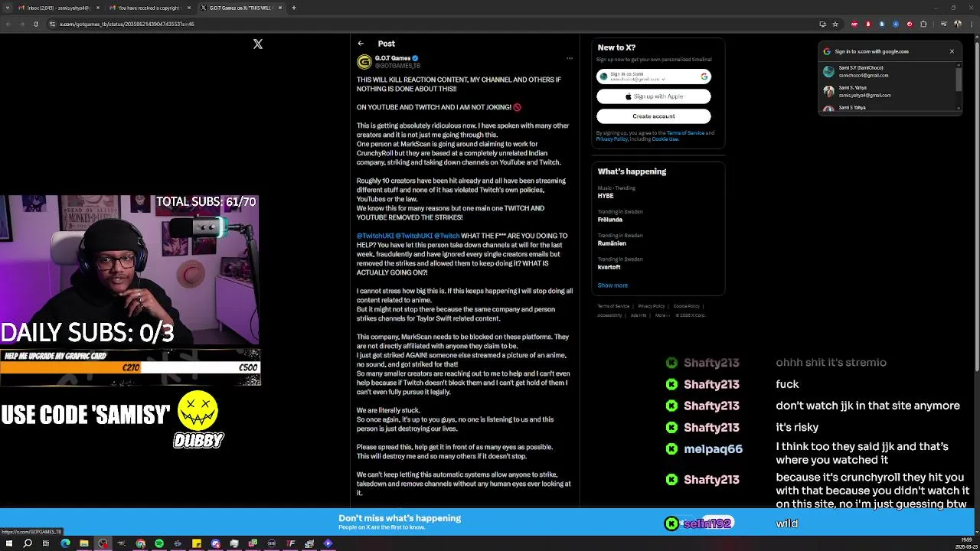Navigate back in browser

point(8,24)
